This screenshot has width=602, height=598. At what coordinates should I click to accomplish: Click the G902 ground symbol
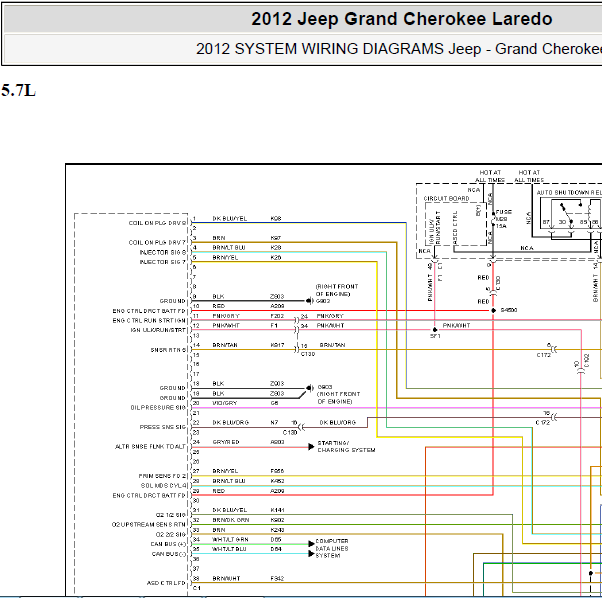[x=309, y=301]
